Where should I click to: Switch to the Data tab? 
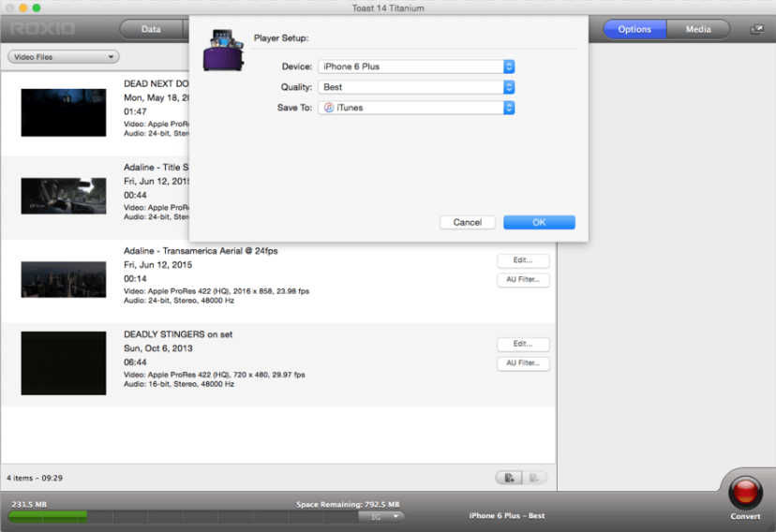pos(151,29)
